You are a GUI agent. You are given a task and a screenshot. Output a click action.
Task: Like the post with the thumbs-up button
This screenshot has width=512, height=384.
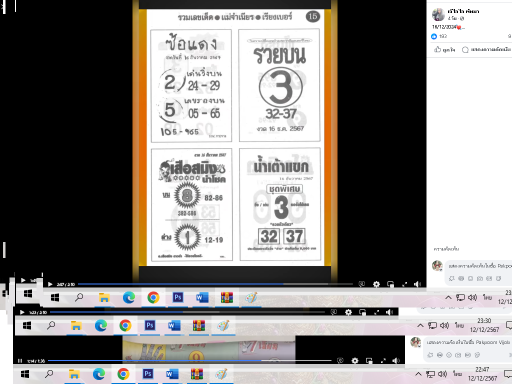(444, 50)
